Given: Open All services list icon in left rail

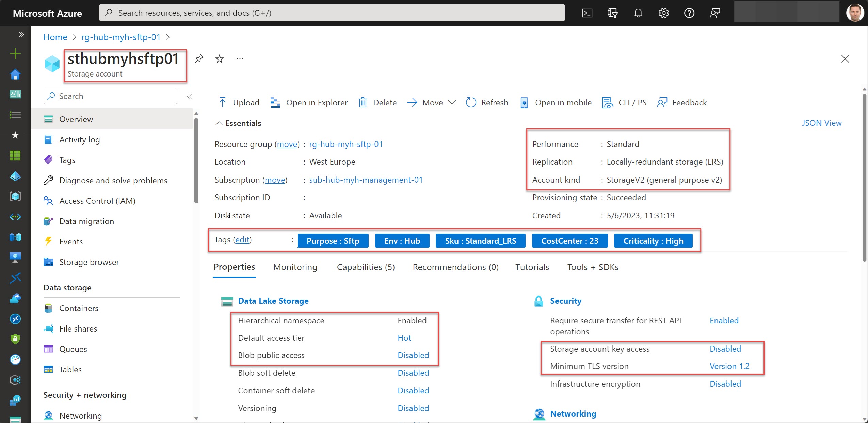Looking at the screenshot, I should (x=15, y=115).
